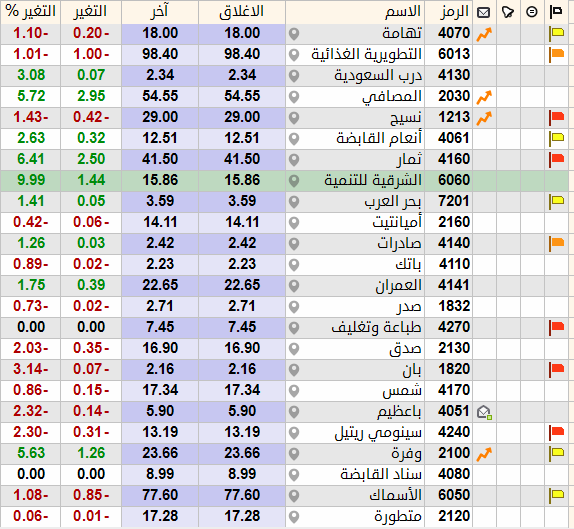Click the bell alerts column header icon
The height and width of the screenshot is (529, 574).
coord(508,12)
